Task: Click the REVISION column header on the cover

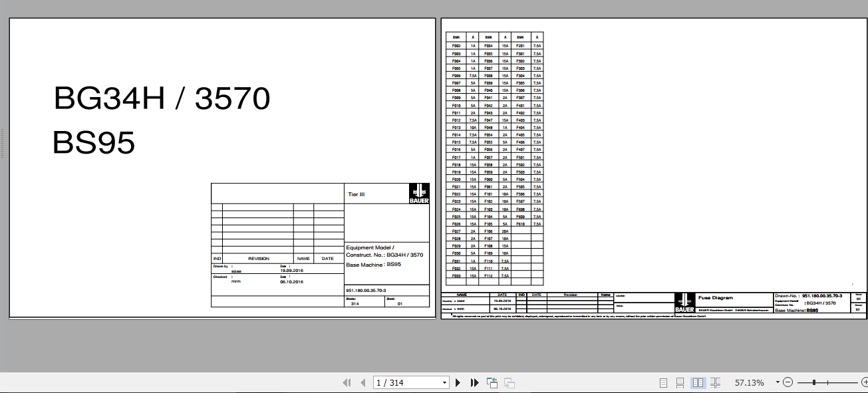Action: (259, 259)
